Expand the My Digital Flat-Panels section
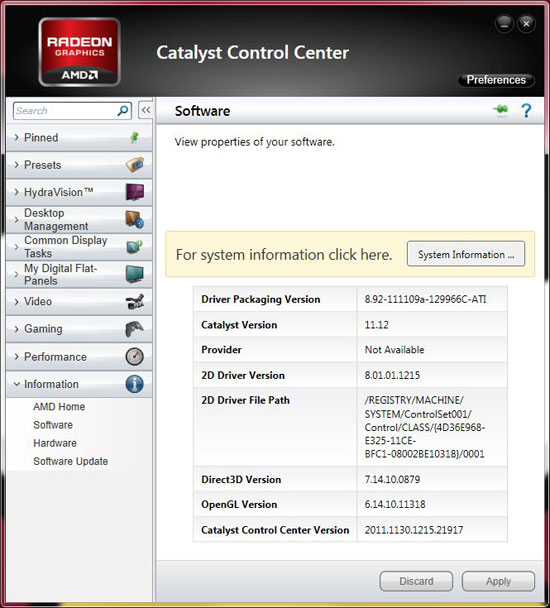The height and width of the screenshot is (608, 550). pyautogui.click(x=79, y=274)
